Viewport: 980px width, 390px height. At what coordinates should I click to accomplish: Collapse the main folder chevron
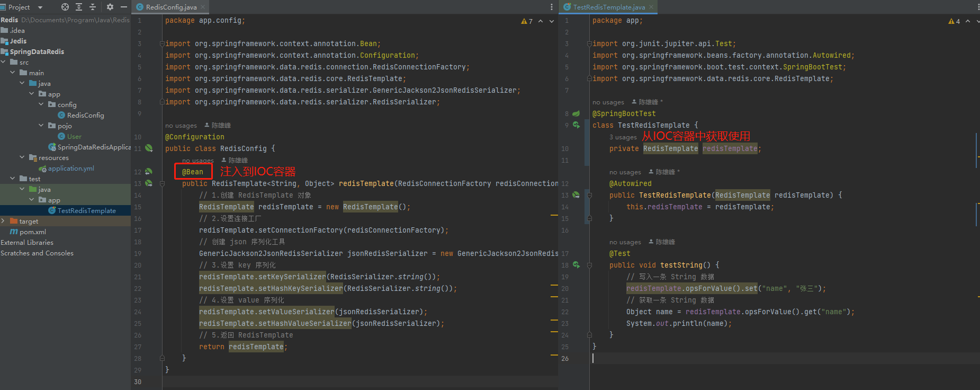(13, 73)
